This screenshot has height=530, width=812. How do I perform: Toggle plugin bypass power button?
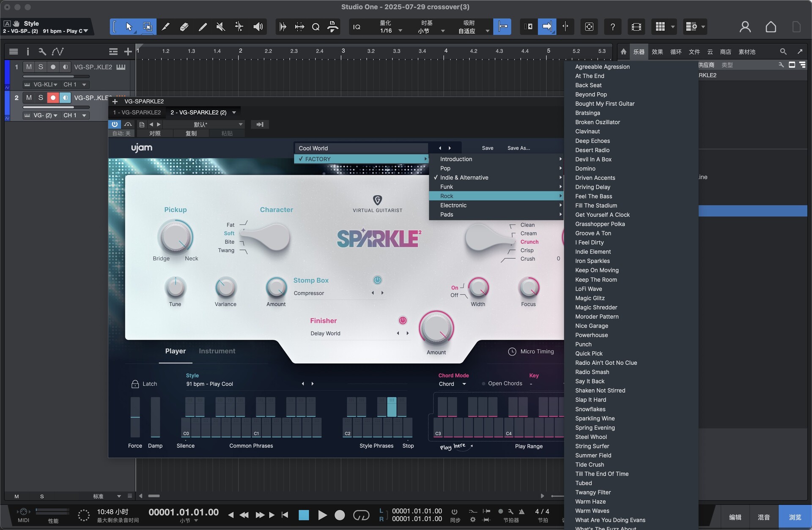[x=115, y=124]
